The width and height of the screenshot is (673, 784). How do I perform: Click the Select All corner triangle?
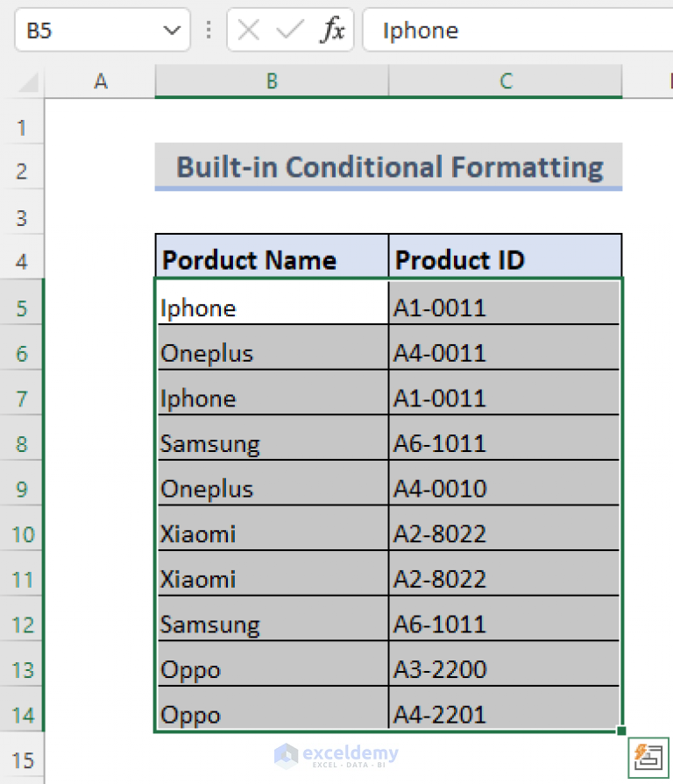[x=29, y=82]
